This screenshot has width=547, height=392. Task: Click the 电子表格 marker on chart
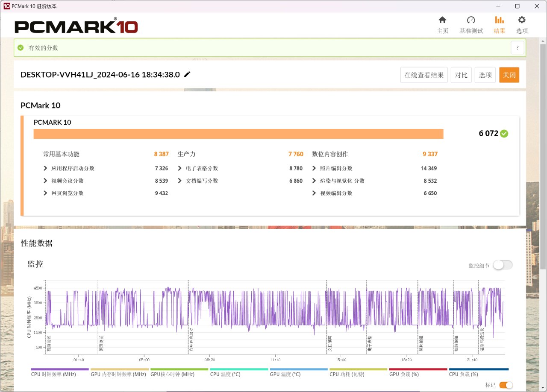pyautogui.click(x=369, y=344)
